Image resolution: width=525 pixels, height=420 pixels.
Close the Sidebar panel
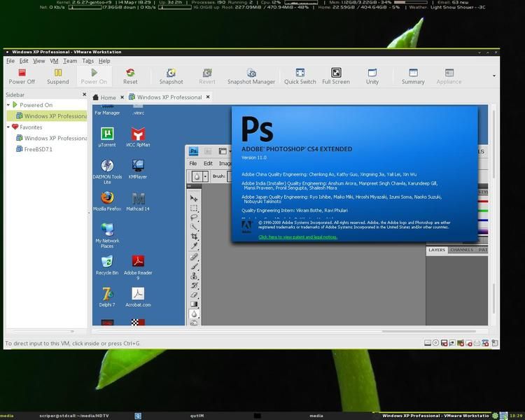(x=85, y=94)
